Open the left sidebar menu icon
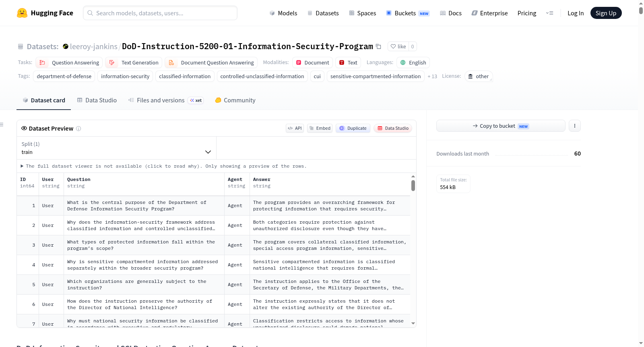This screenshot has width=644, height=347. [x=2, y=125]
